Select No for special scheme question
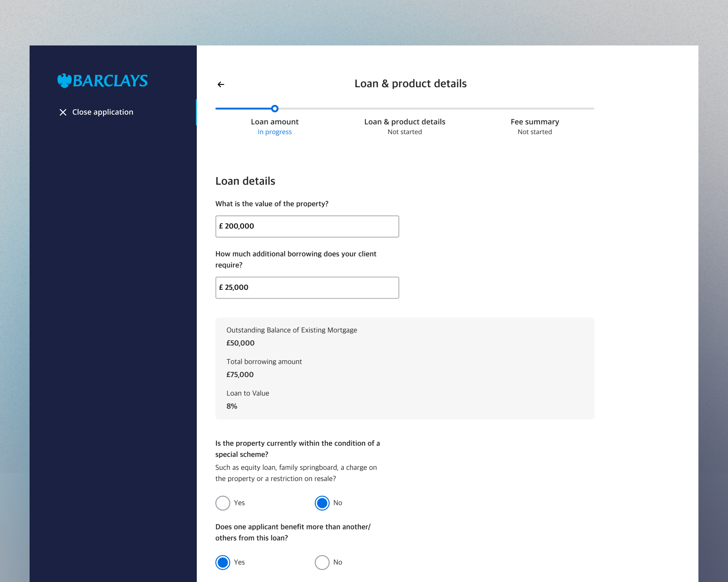The height and width of the screenshot is (582, 728). point(322,503)
